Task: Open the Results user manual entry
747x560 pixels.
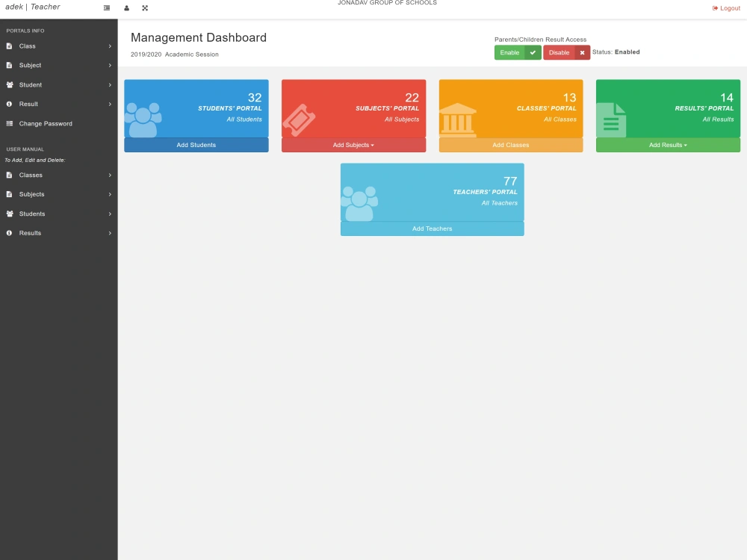Action: click(58, 233)
